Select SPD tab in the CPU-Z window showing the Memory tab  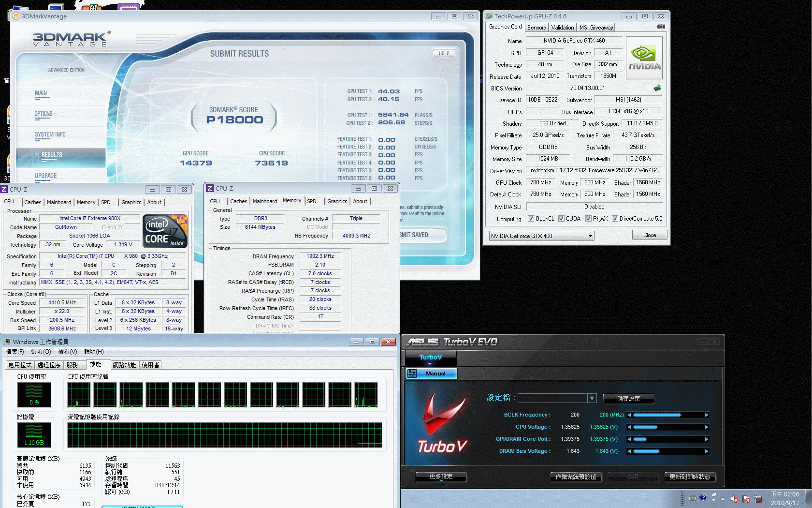coord(312,201)
